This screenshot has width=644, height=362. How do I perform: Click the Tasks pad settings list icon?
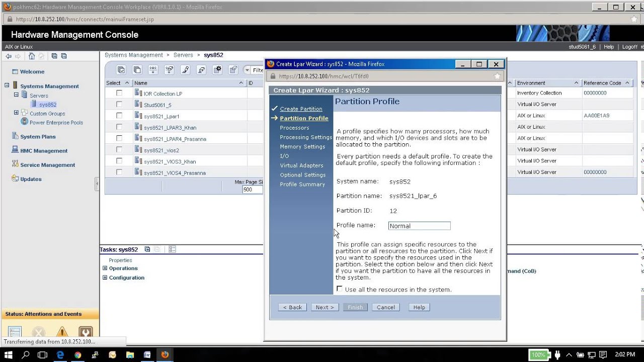(172, 249)
